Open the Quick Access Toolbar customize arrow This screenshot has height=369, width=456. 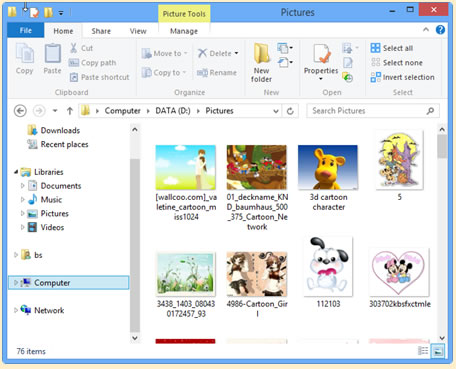click(x=61, y=13)
